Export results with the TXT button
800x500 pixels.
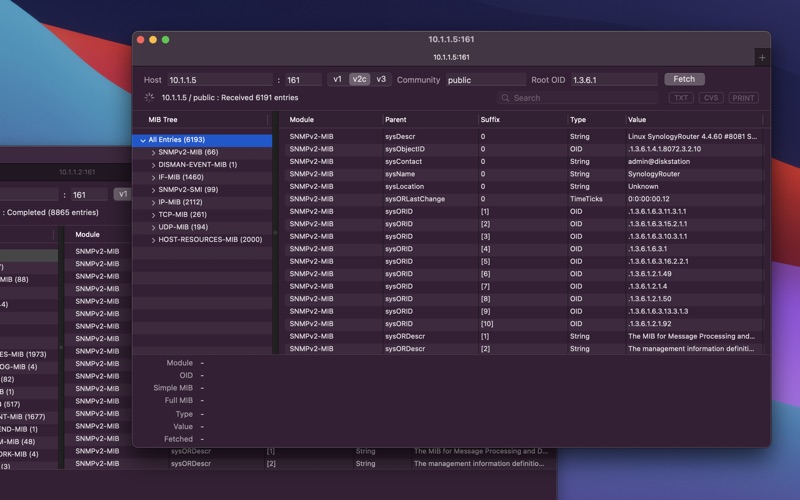click(681, 98)
